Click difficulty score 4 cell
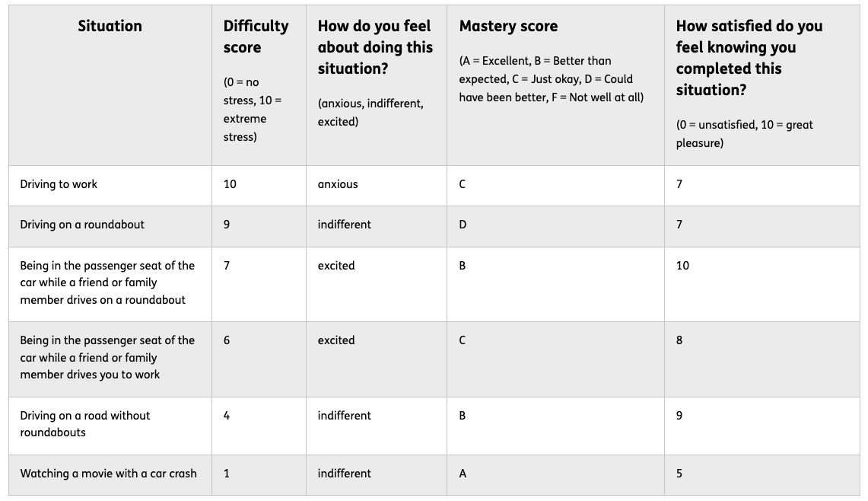 point(259,426)
